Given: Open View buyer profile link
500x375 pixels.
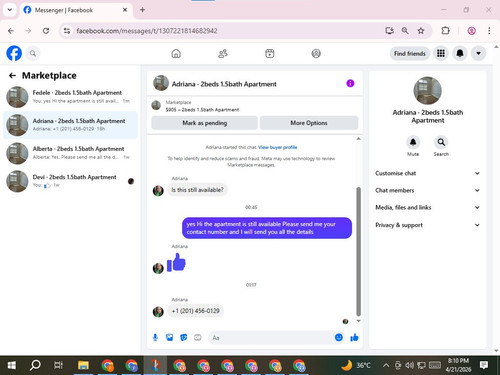Looking at the screenshot, I should click(277, 147).
